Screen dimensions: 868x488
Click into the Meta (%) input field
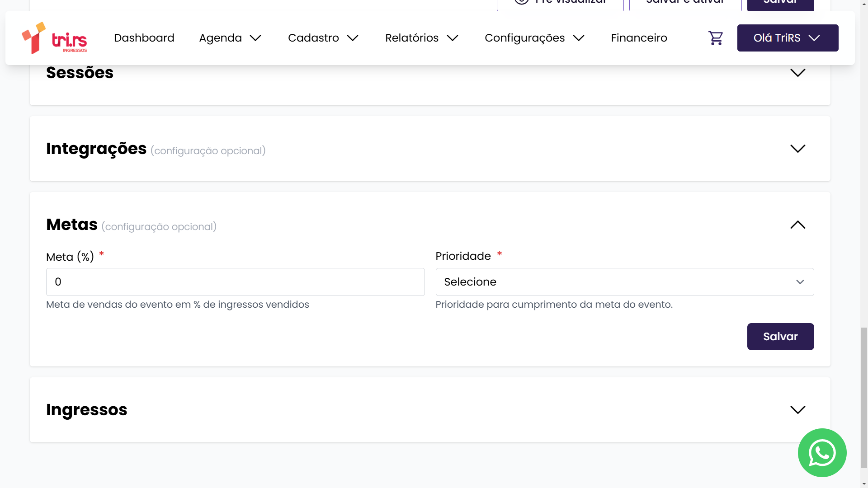click(235, 282)
